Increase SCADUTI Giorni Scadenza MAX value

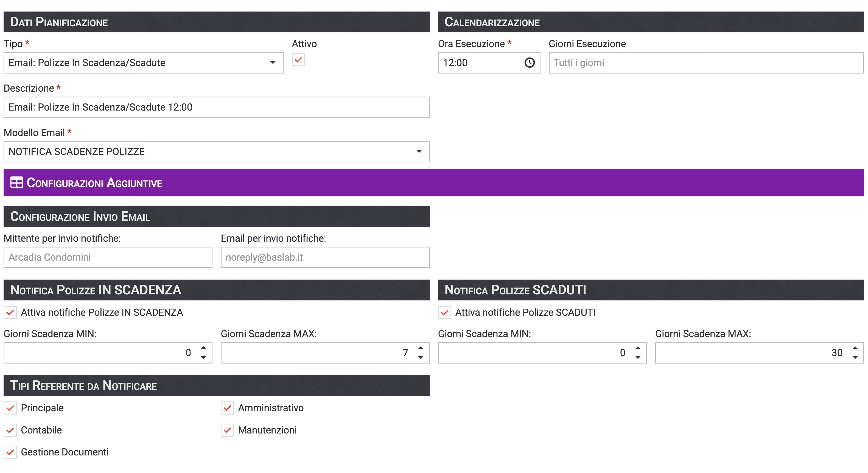pyautogui.click(x=855, y=348)
